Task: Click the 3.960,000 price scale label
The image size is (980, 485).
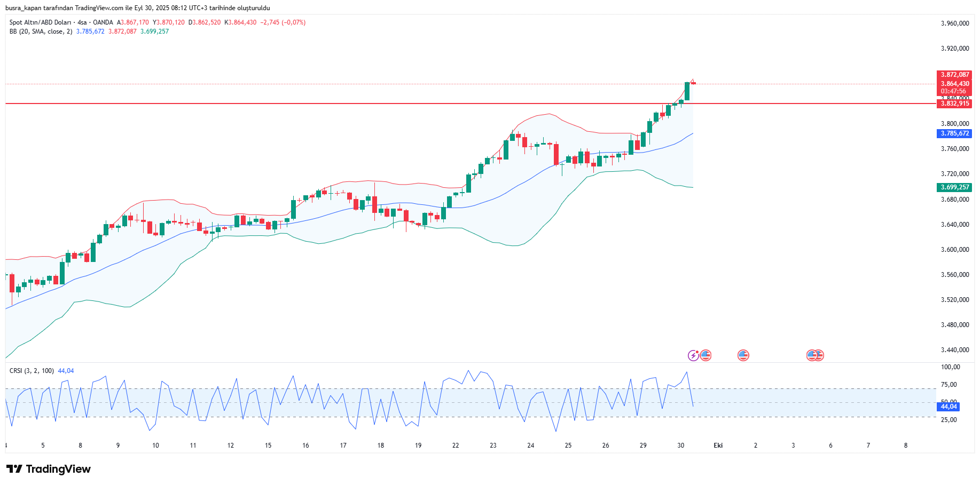Action: 954,23
